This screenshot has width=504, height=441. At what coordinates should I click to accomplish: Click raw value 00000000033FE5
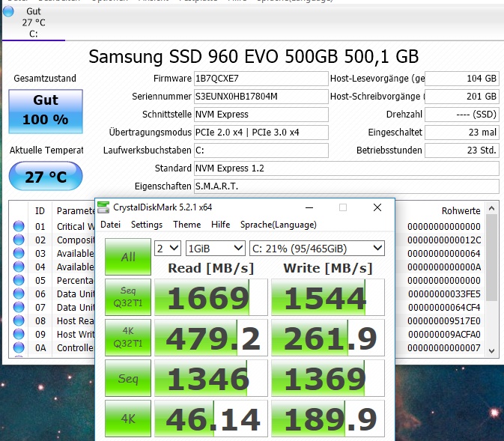[444, 294]
